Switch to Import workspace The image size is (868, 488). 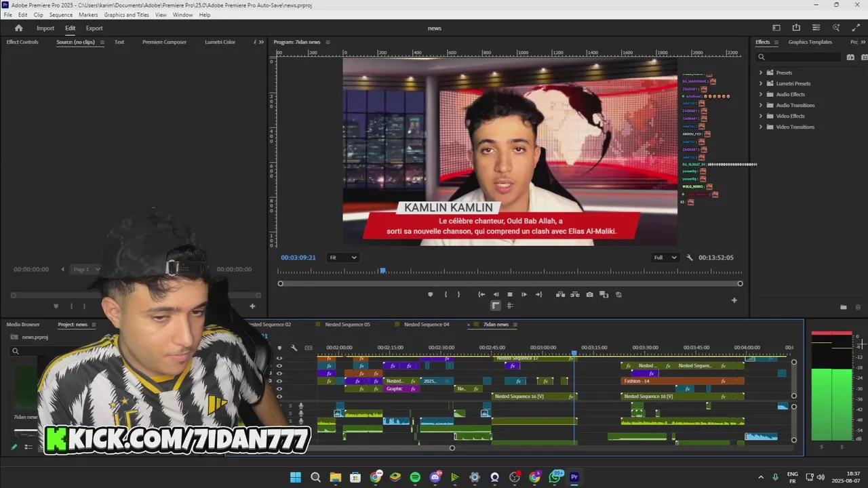point(45,28)
